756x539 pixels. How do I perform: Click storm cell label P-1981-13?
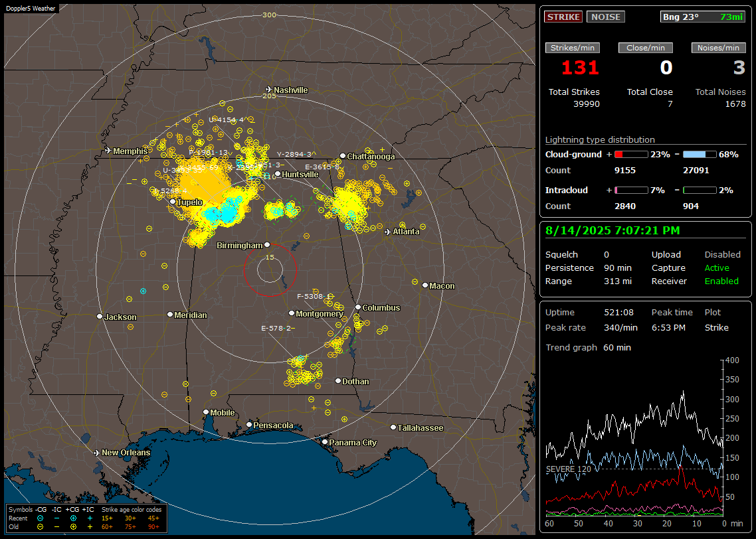tap(209, 152)
